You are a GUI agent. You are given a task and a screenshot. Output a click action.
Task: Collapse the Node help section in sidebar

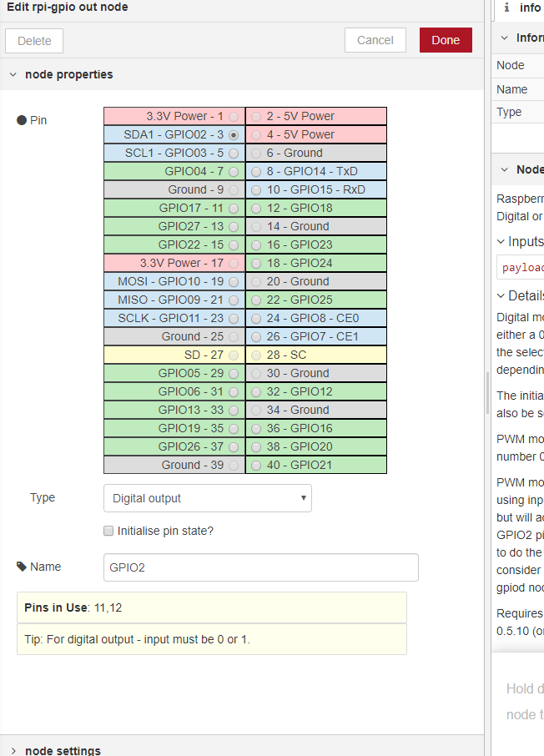click(x=505, y=169)
